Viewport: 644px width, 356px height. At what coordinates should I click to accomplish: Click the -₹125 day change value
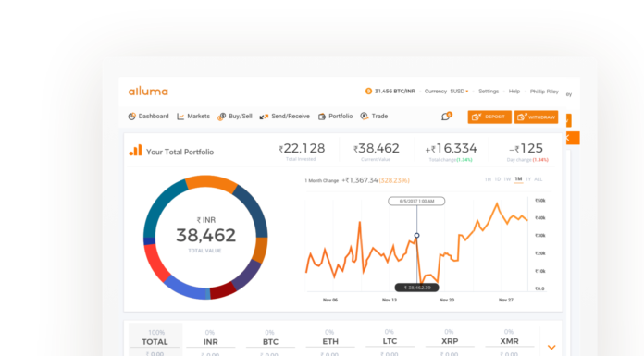click(x=526, y=148)
